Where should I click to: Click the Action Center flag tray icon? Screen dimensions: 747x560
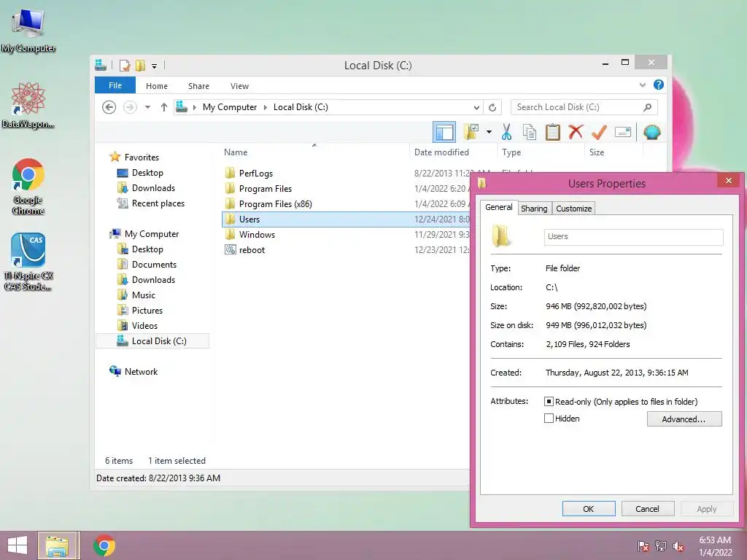(x=643, y=546)
